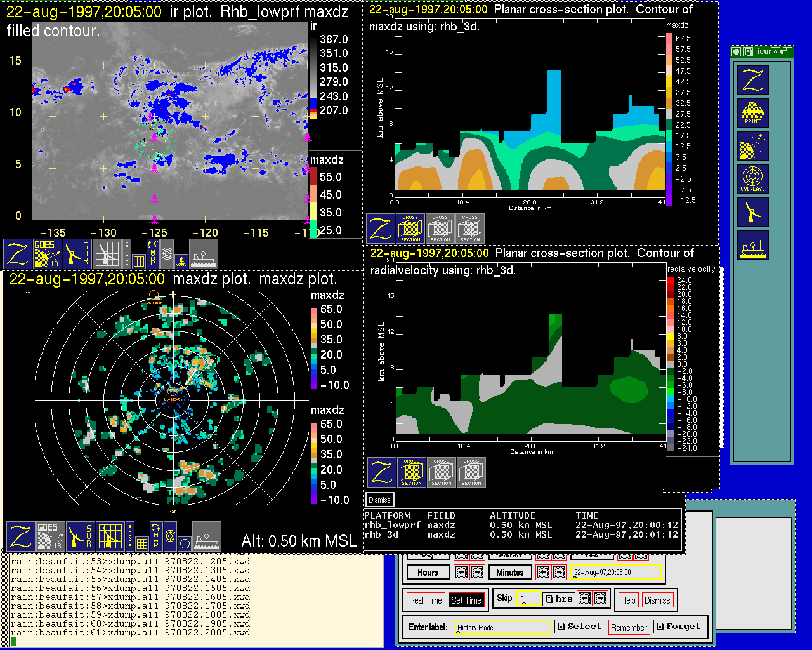Screen dimensions: 812x650
Task: Click the GOES IR satellite icon in top plot
Action: click(x=48, y=253)
